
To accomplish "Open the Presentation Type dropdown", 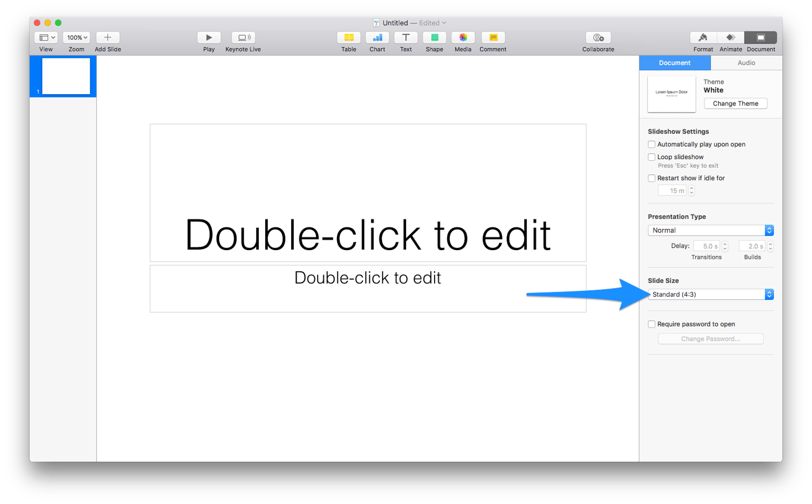I will 710,230.
